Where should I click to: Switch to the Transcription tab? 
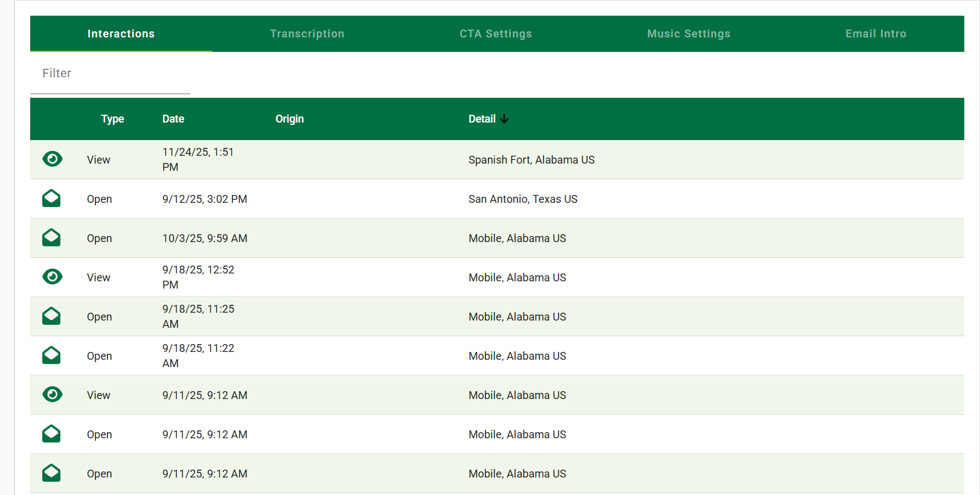pos(307,34)
